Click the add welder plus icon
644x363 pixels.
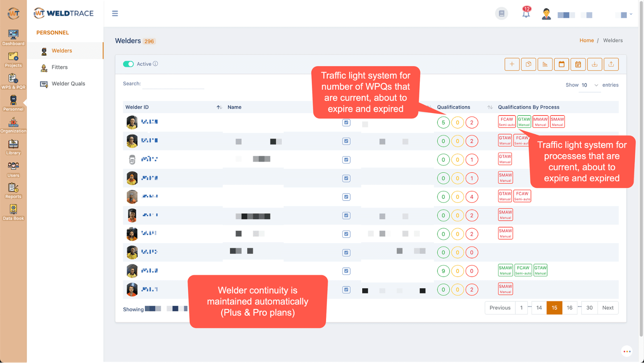[512, 64]
